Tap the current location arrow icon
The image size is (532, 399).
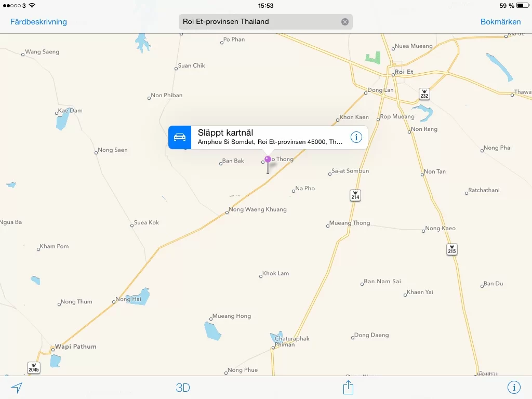pos(17,388)
